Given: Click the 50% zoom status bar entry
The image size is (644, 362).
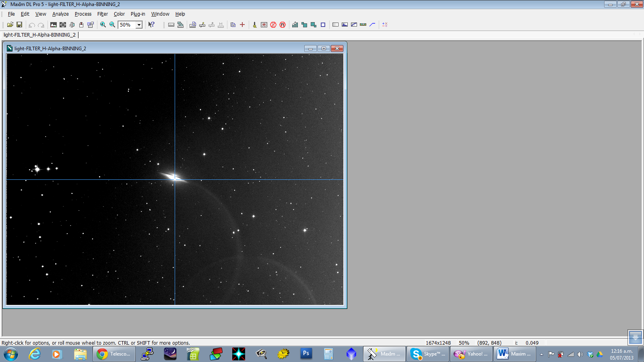Looking at the screenshot, I should pos(464,343).
